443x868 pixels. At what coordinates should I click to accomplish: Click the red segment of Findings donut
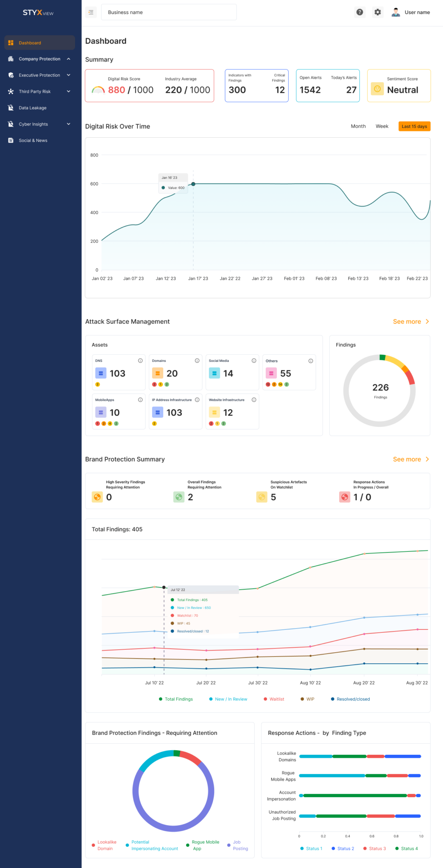[x=410, y=377]
